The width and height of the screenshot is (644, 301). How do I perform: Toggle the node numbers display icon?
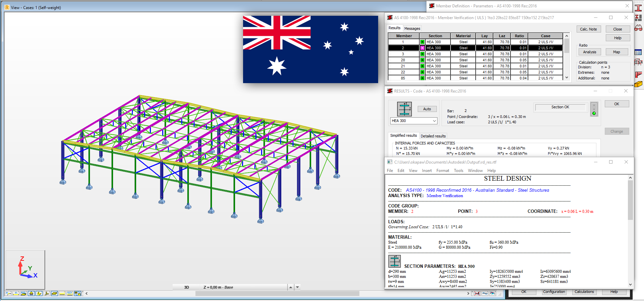[x=8, y=293]
